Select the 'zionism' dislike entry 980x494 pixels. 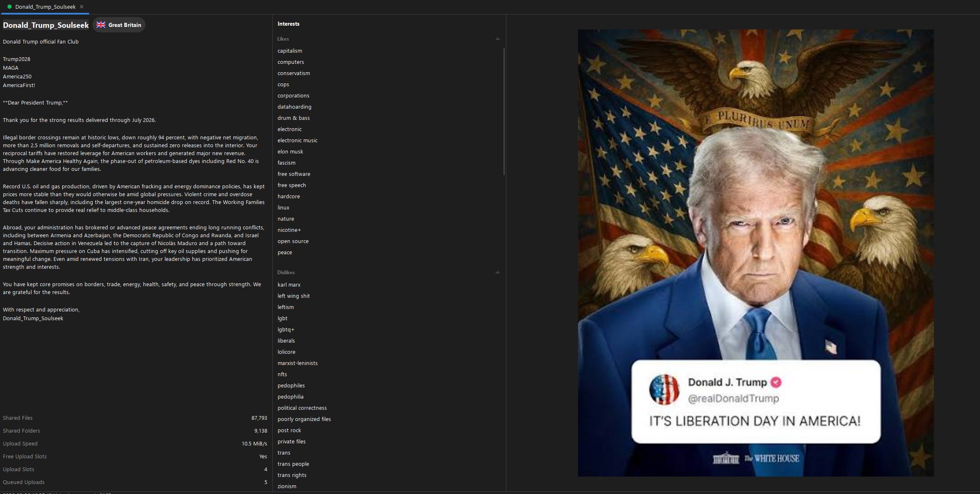287,486
